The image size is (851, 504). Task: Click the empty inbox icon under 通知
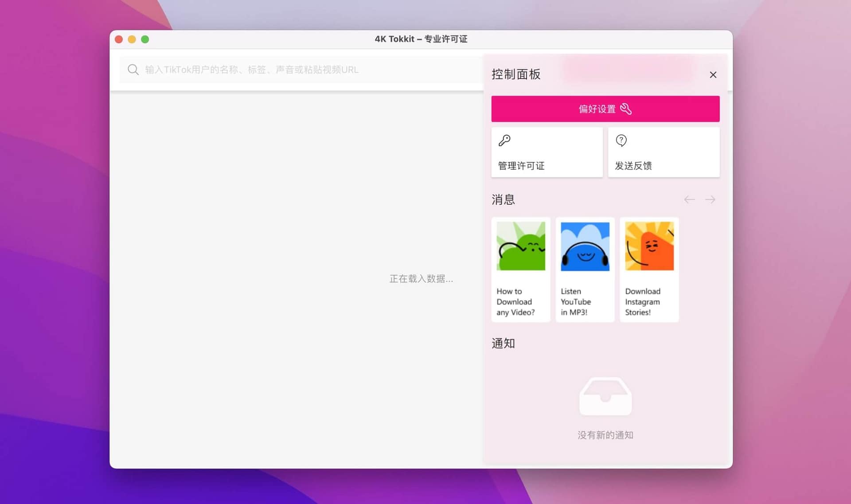(x=605, y=396)
